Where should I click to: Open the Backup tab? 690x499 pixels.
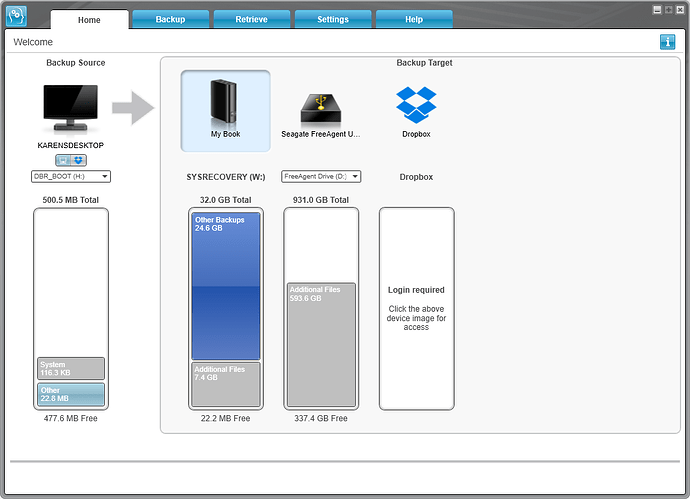170,19
